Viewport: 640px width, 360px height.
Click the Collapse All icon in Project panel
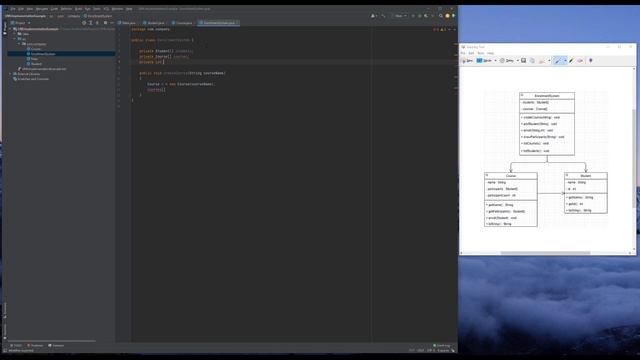[97, 23]
